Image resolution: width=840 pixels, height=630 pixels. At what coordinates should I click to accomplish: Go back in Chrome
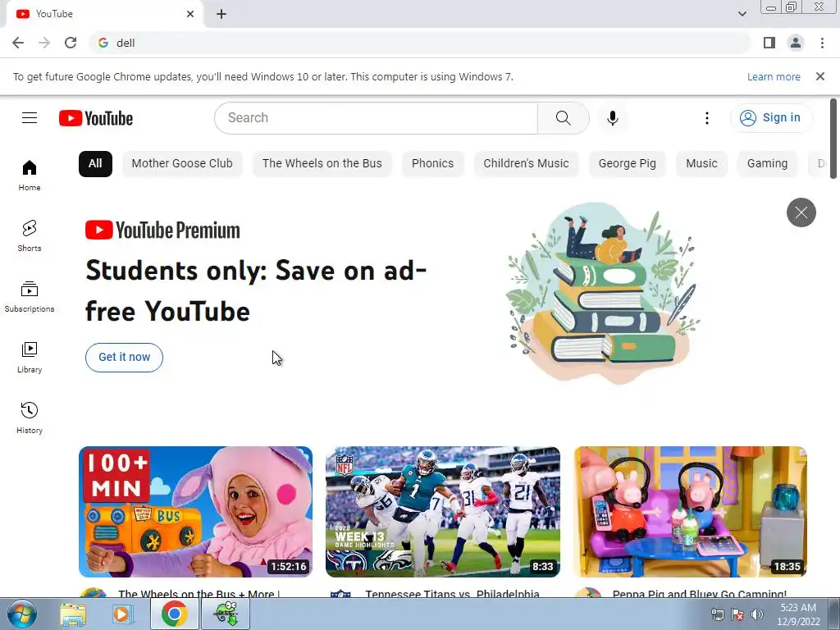(18, 43)
